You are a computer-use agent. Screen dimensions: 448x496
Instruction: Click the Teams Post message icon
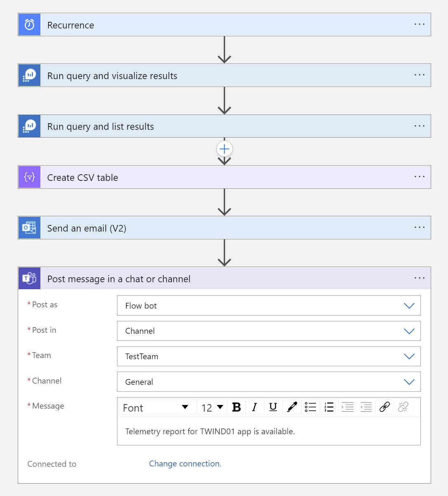[x=29, y=278]
